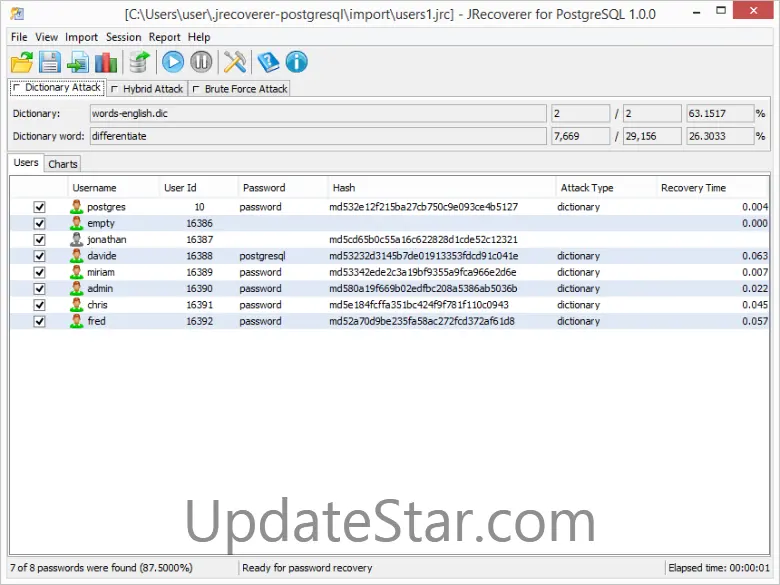The width and height of the screenshot is (780, 585).
Task: Open the Help menu
Action: 199,37
